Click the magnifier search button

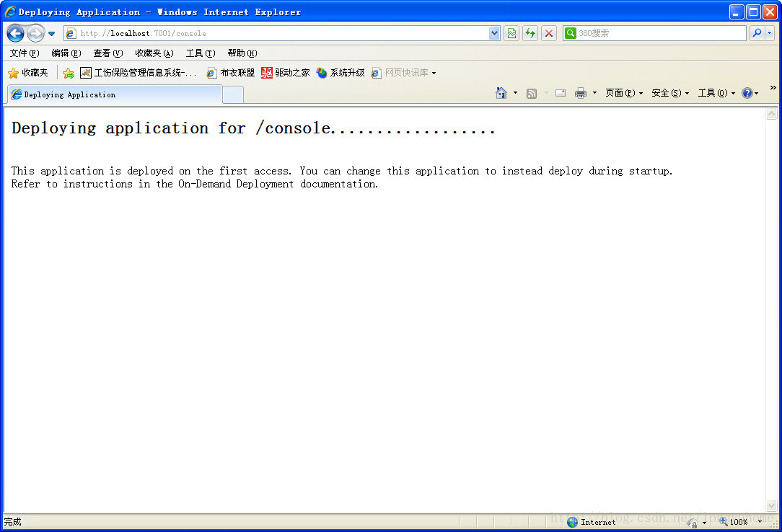(757, 33)
